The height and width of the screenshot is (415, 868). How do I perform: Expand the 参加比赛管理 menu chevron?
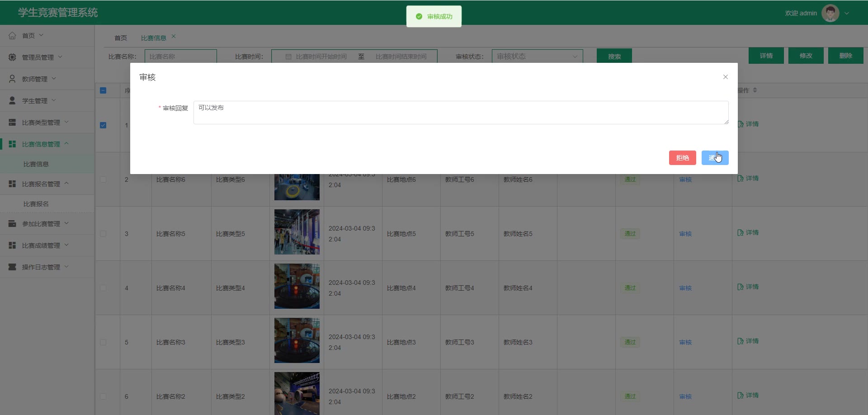click(x=66, y=223)
